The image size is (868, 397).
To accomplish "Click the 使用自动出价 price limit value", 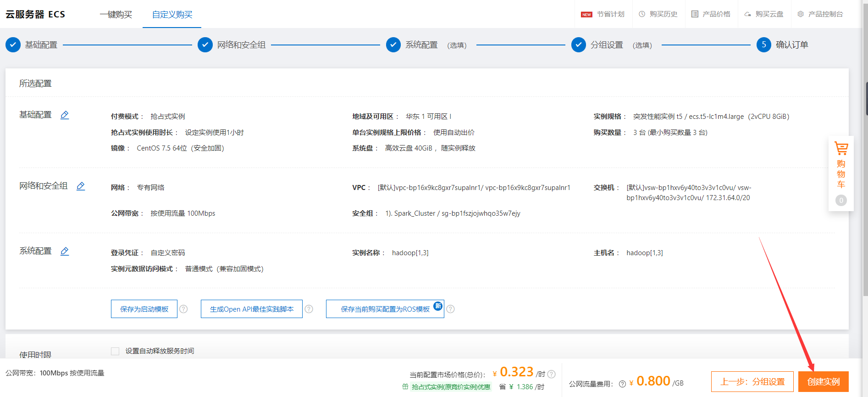I will 454,133.
